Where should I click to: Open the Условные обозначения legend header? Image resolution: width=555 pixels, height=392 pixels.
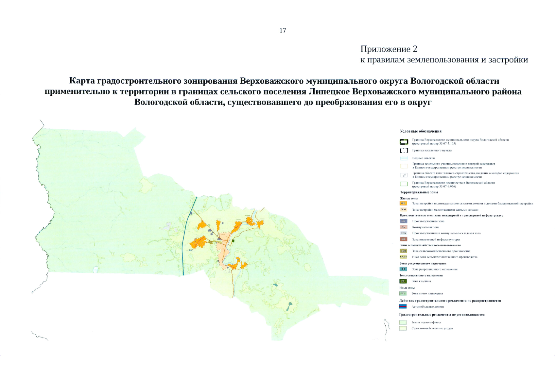pyautogui.click(x=421, y=131)
